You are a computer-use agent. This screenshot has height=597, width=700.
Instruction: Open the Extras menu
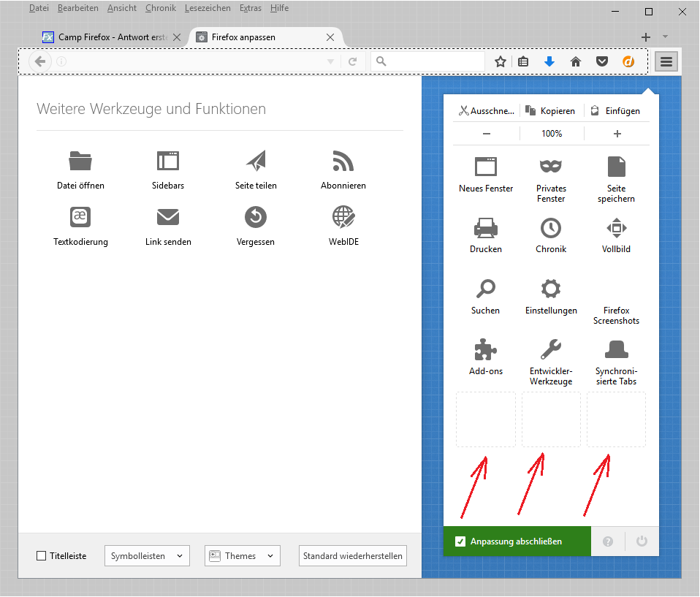tap(251, 8)
